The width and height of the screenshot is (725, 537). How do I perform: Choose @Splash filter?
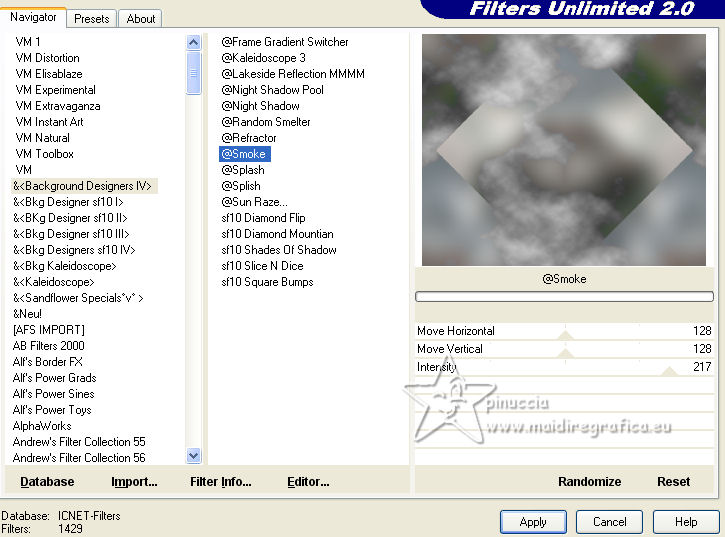coord(243,170)
